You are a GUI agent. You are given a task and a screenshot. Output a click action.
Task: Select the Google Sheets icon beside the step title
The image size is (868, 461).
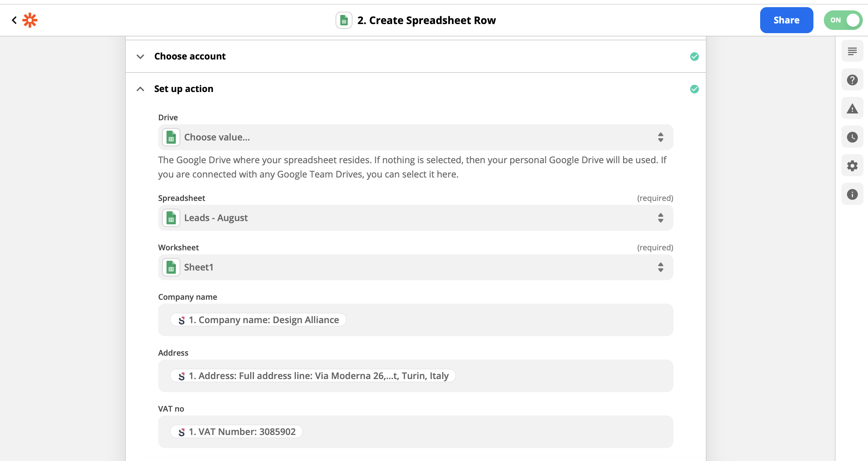click(x=344, y=20)
